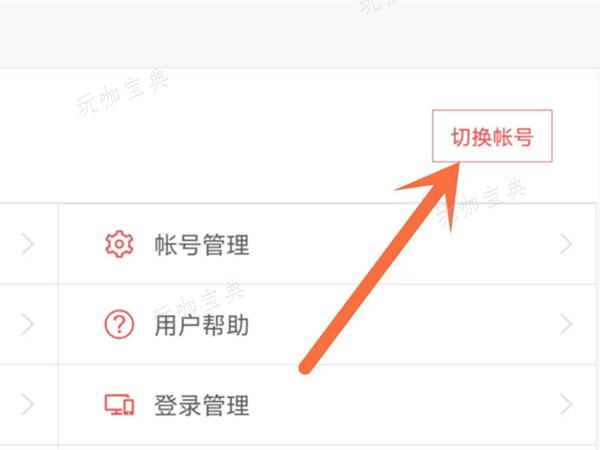The image size is (600, 450).
Task: Click empty space within the 登录管理 row
Action: tap(402, 404)
